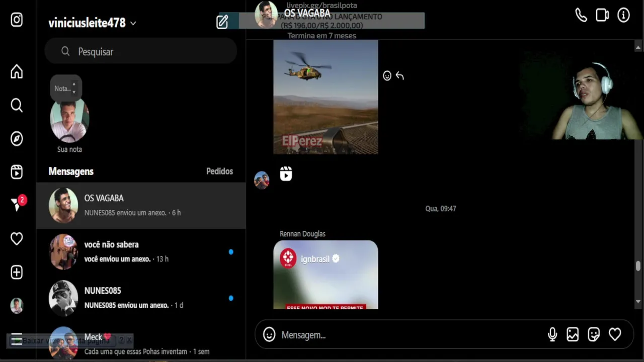Open Reels sidebar icon
644x362 pixels.
(17, 172)
